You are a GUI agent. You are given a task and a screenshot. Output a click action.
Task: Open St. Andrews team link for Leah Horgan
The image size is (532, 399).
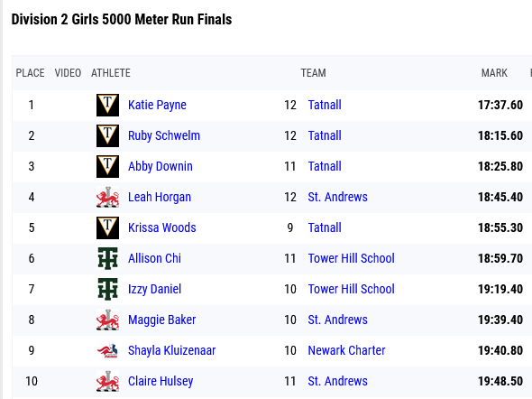tap(337, 197)
